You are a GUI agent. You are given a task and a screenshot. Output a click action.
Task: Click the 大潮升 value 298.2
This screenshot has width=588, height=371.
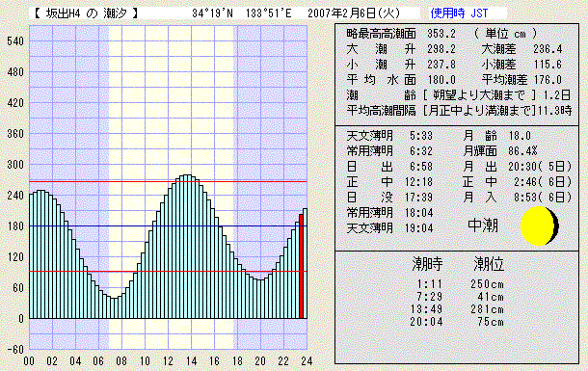[441, 49]
